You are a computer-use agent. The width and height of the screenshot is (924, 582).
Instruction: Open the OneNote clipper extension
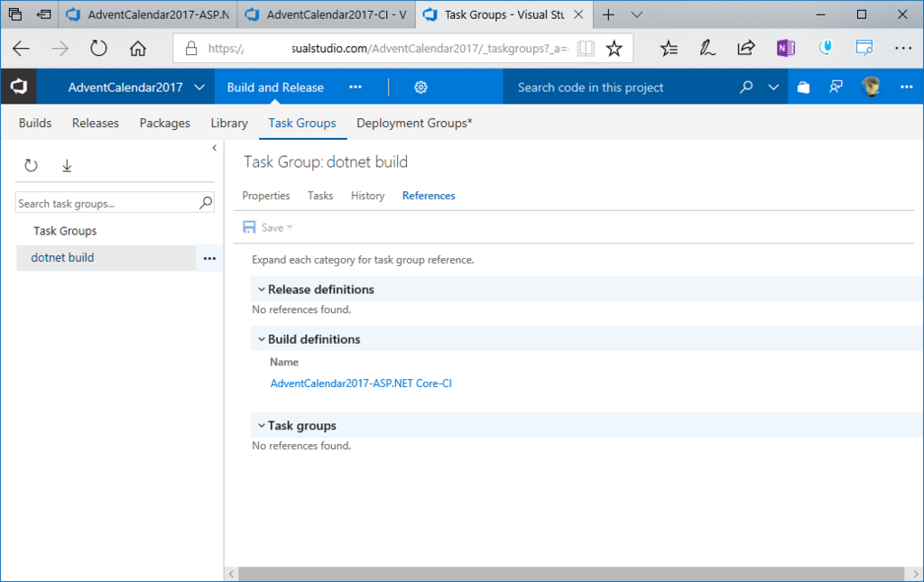click(786, 48)
